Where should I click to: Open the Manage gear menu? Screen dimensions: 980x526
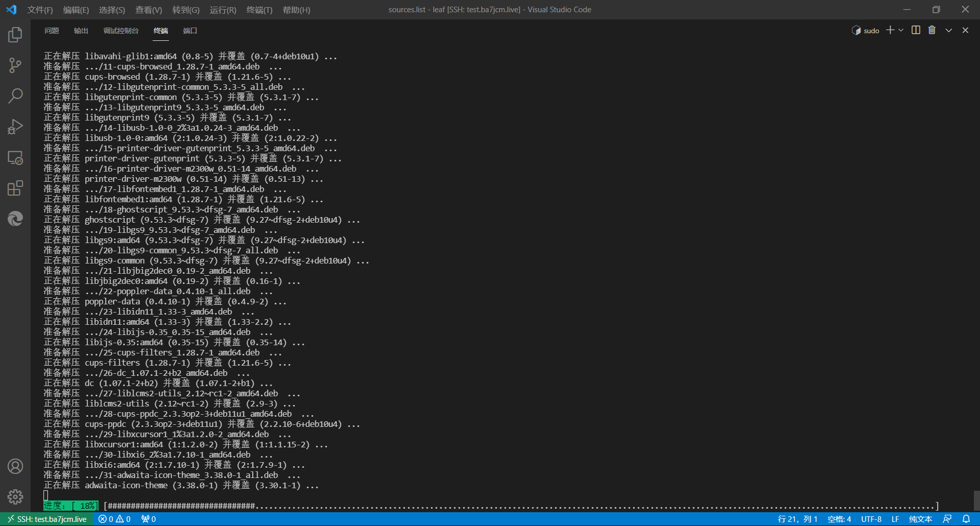[15, 496]
